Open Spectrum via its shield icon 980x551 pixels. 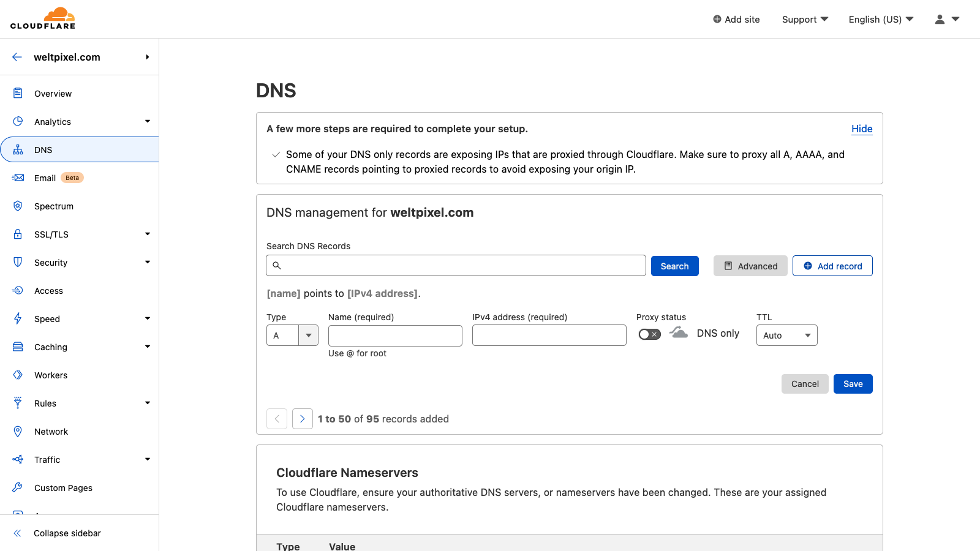18,206
